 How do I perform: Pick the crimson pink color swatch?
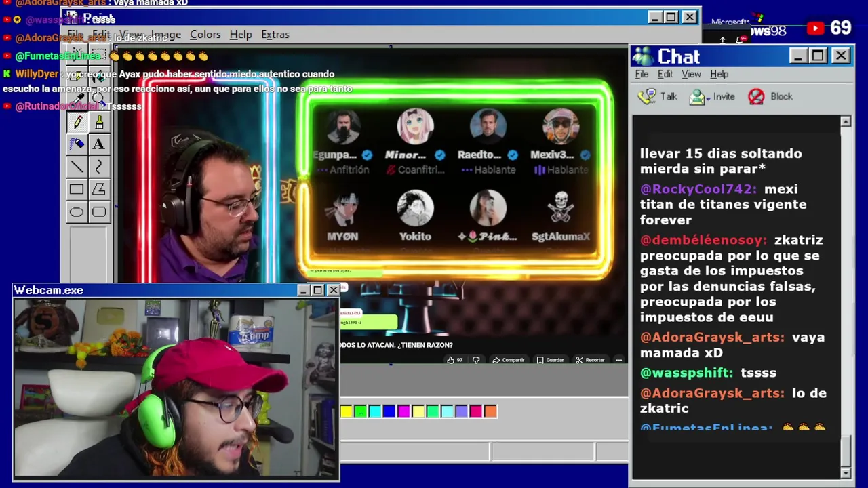[476, 411]
